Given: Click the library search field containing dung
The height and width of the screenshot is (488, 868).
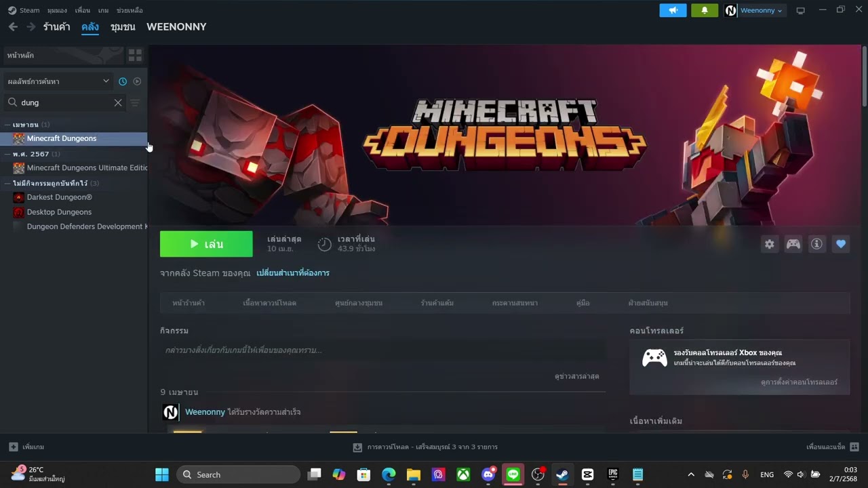Looking at the screenshot, I should coord(65,102).
